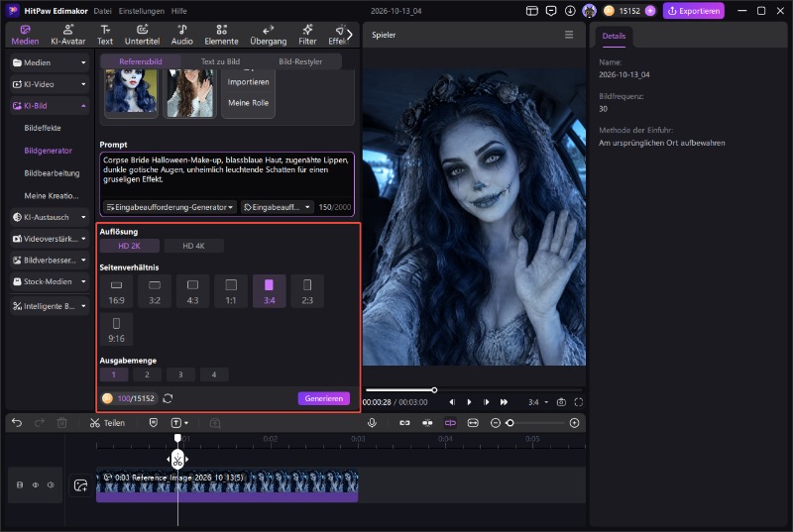The width and height of the screenshot is (793, 532).
Task: Open the Datei menu
Action: [103, 11]
